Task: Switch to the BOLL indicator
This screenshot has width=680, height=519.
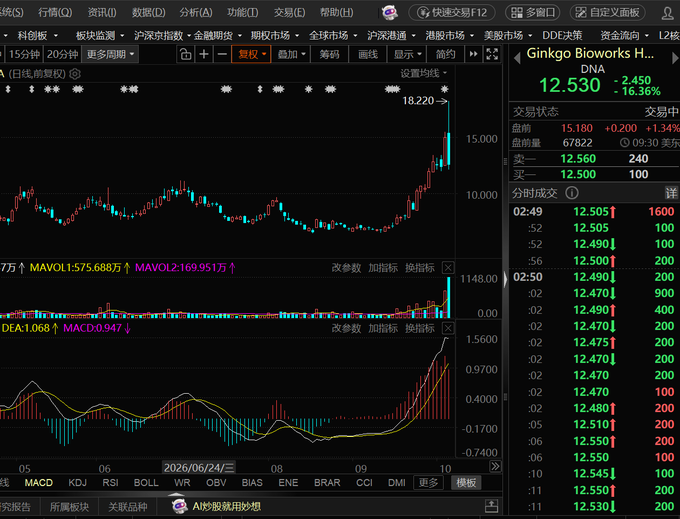Action: pyautogui.click(x=146, y=483)
